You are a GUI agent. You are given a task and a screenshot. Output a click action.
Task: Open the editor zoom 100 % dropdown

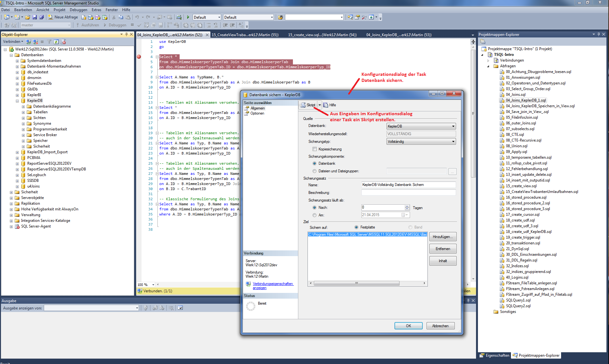tap(153, 285)
